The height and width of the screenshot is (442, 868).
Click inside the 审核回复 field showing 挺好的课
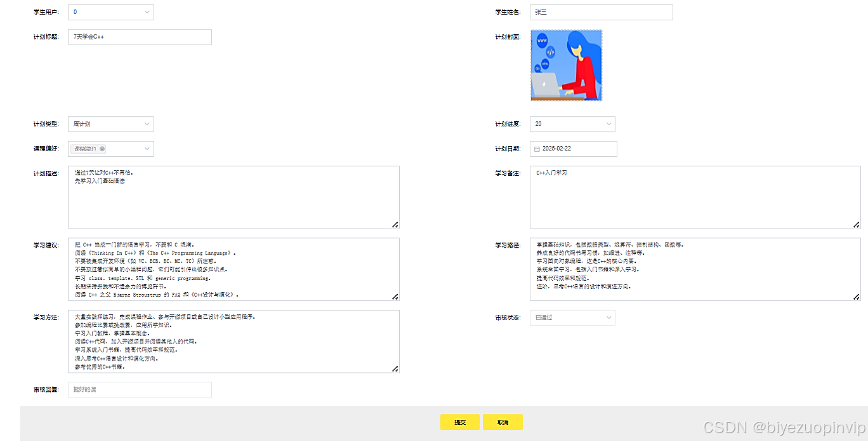(x=139, y=389)
